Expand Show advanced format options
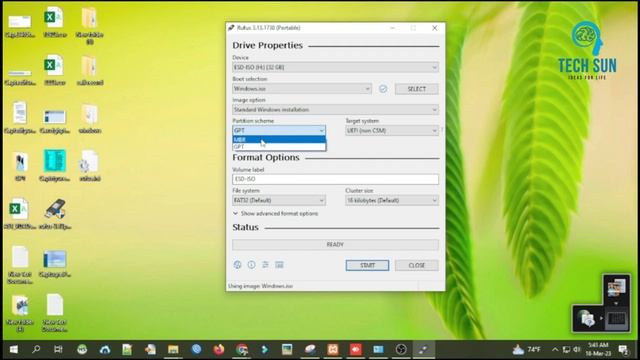Screen dimensions: 640x360 [x=276, y=213]
